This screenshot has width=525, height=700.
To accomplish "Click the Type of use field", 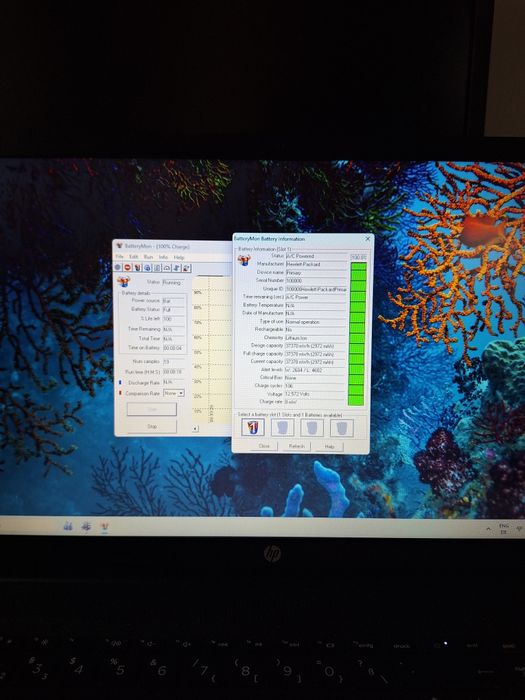I will (x=316, y=321).
